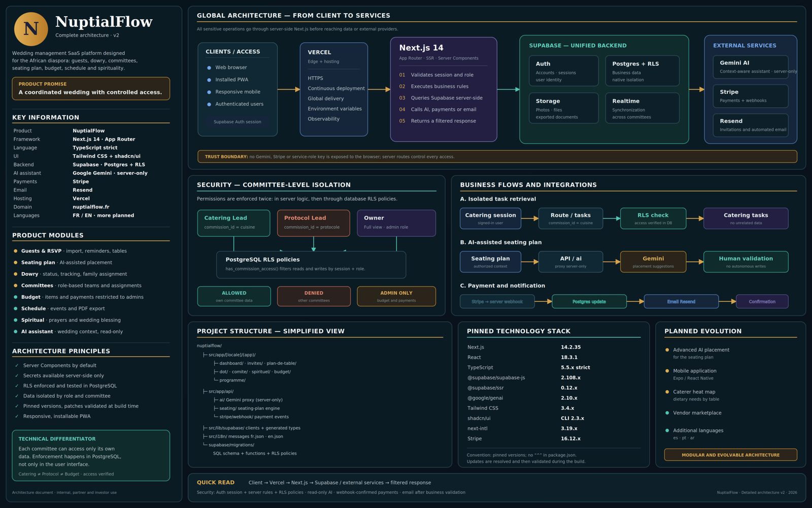Click the ALLOWED badge
Viewport: 812px width, 508px height.
coord(234,296)
